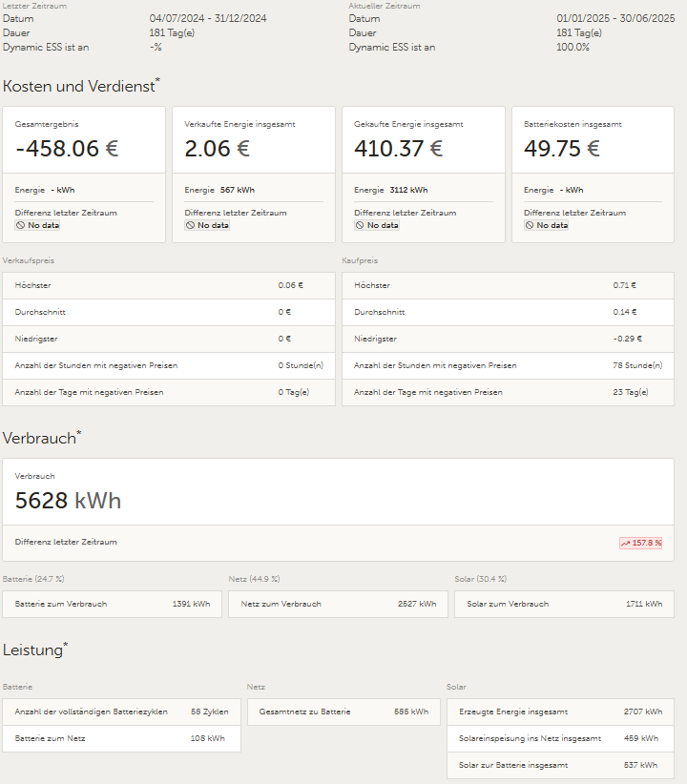Screen dimensions: 687x784
Task: Click the 0 Tag(e) negative price days value
Action: click(294, 393)
